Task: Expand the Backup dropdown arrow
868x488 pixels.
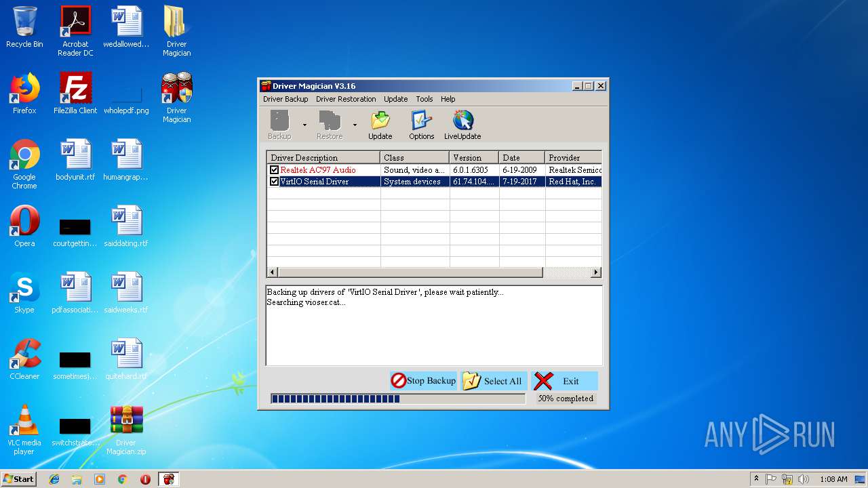Action: pyautogui.click(x=304, y=125)
